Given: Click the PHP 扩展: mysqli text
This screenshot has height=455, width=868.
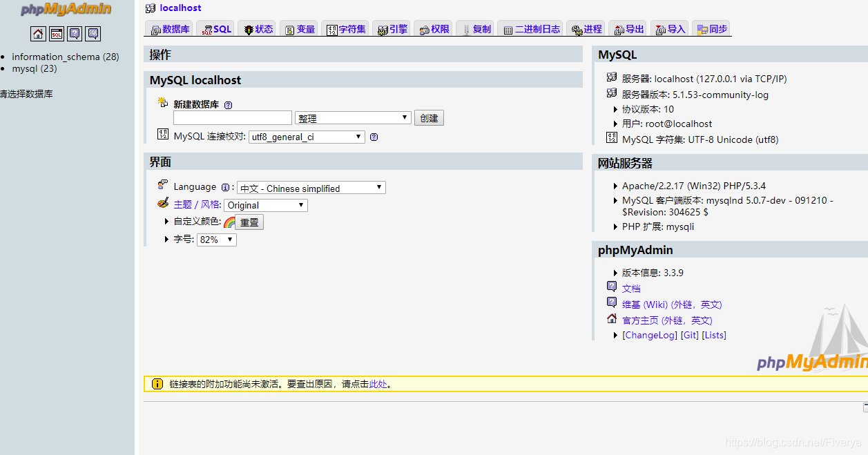Looking at the screenshot, I should 658,226.
